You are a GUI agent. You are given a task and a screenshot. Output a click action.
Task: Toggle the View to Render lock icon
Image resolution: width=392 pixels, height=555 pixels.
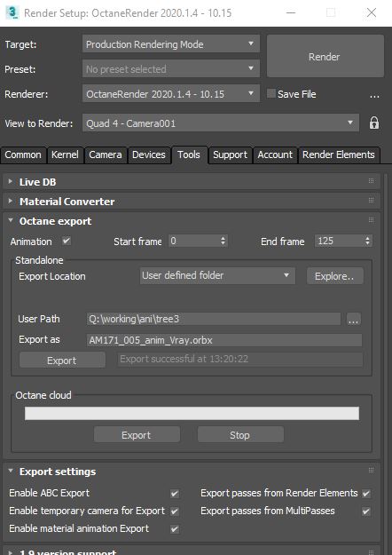[x=374, y=123]
